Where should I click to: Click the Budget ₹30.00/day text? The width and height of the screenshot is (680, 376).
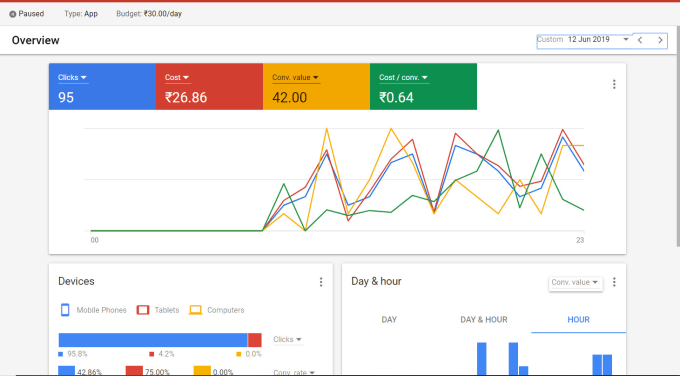coord(149,14)
